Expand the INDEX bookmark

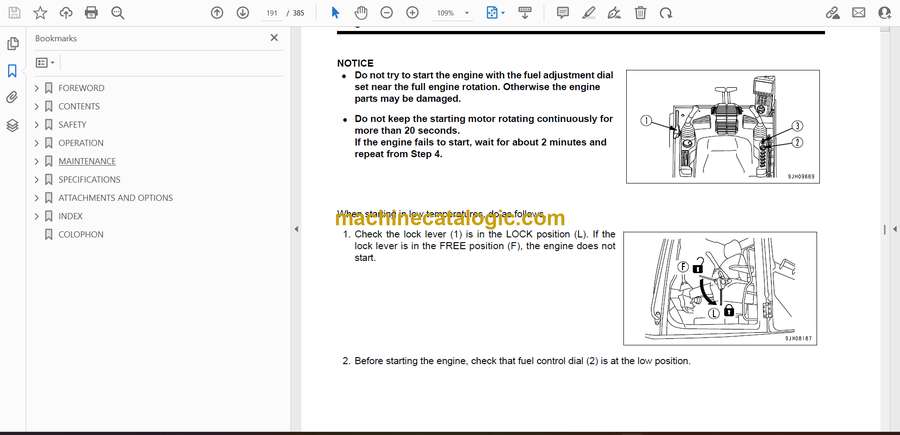click(37, 216)
